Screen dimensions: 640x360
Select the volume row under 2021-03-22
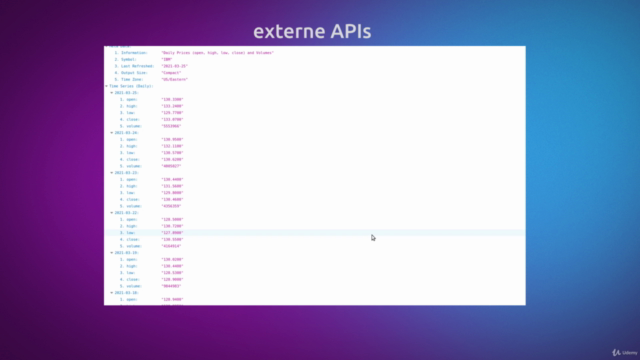pyautogui.click(x=315, y=246)
